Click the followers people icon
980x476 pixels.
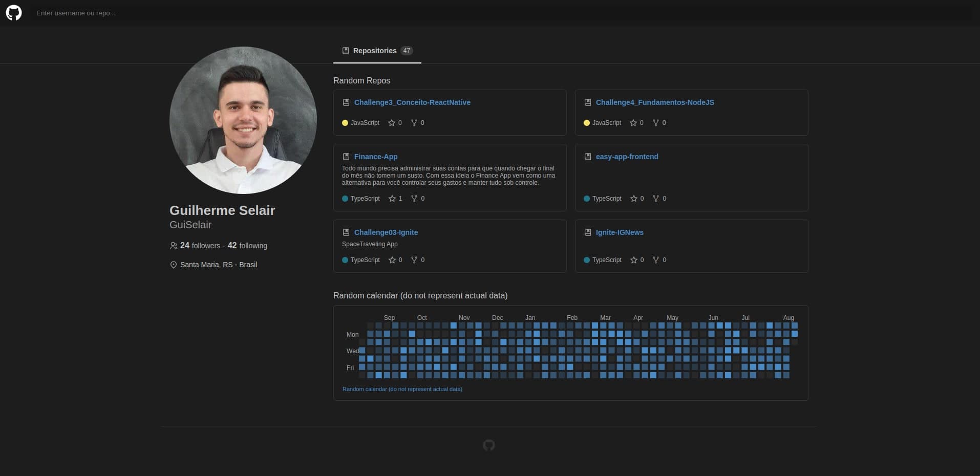174,246
